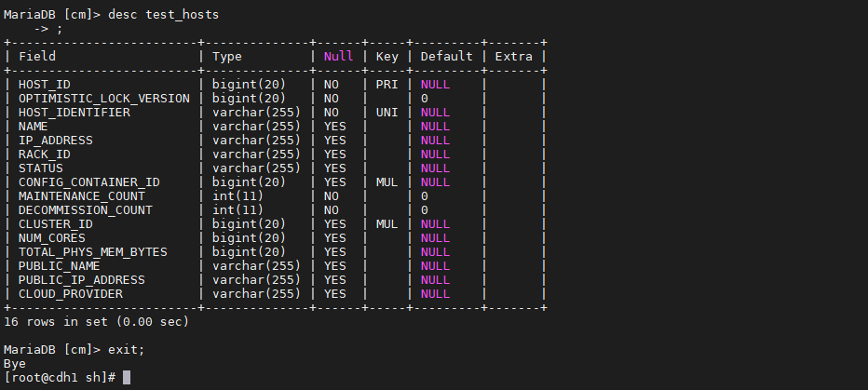
Task: Click the CLOUD_PROVIDER field name
Action: (70, 294)
